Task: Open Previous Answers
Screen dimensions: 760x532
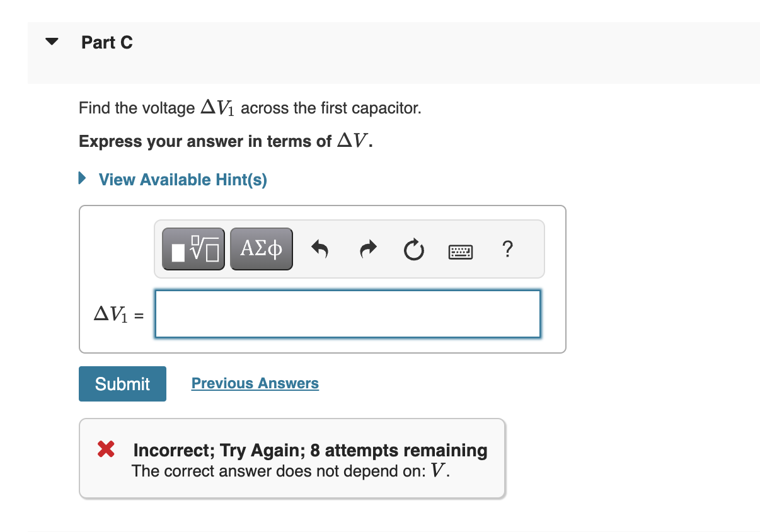Action: point(255,383)
